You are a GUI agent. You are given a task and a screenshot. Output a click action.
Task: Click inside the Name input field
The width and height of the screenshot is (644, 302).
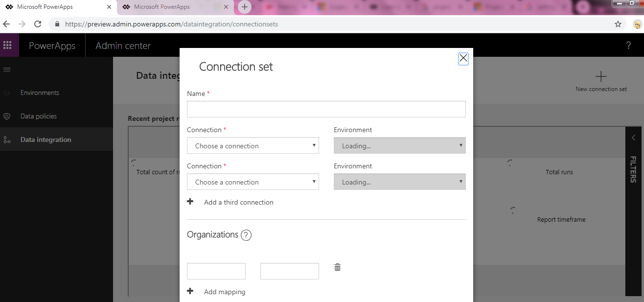[x=326, y=109]
